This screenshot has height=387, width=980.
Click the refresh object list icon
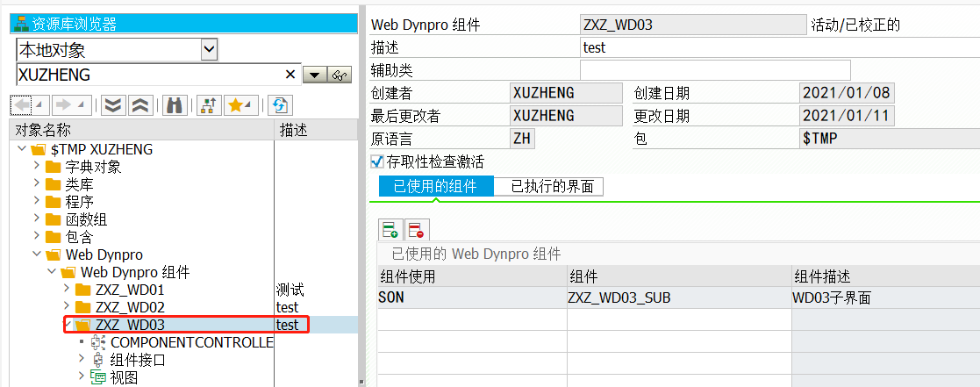coord(280,105)
